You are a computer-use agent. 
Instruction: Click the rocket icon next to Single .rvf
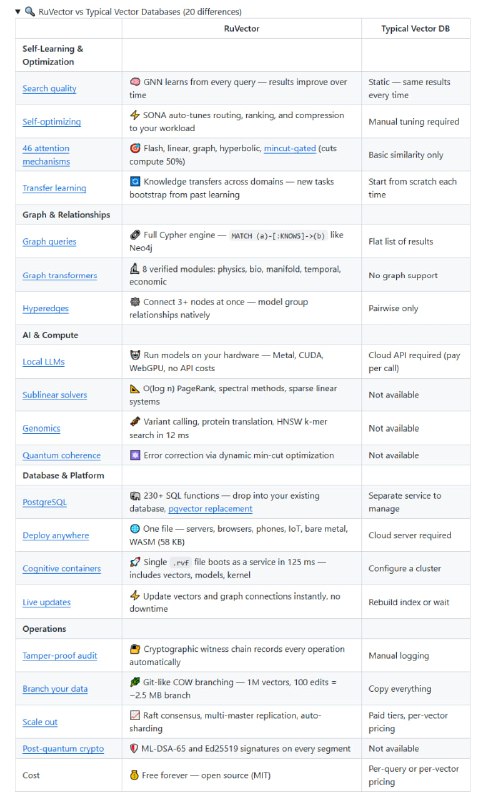(x=135, y=562)
